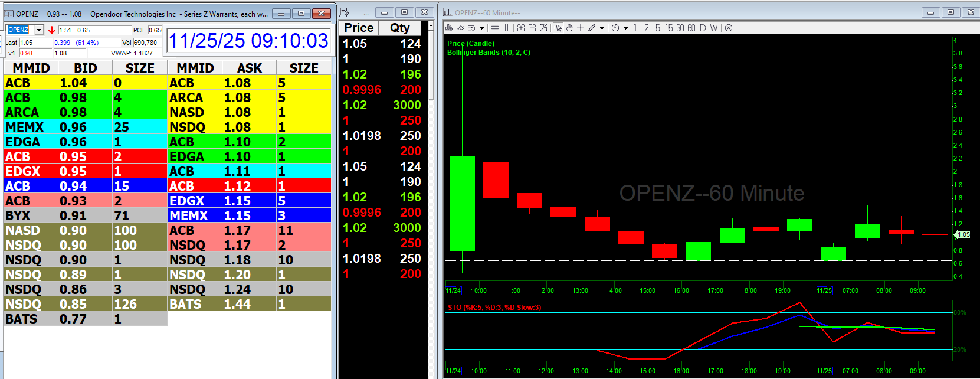Image resolution: width=980 pixels, height=379 pixels.
Task: Switch chart to 15 minute interval
Action: (669, 28)
